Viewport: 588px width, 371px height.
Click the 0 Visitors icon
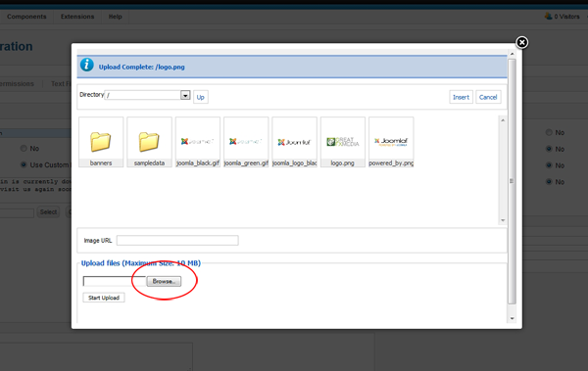pos(548,16)
